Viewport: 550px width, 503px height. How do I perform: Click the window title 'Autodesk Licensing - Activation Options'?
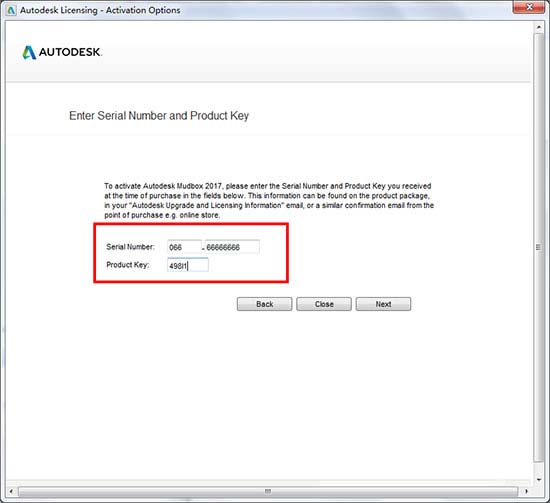pos(100,10)
